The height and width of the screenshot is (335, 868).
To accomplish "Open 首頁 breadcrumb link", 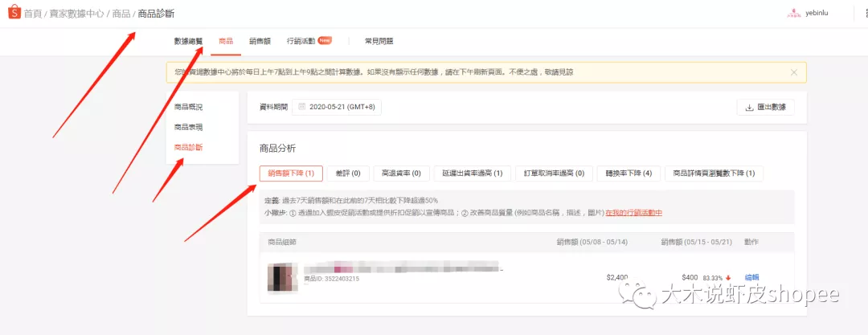I will point(33,14).
